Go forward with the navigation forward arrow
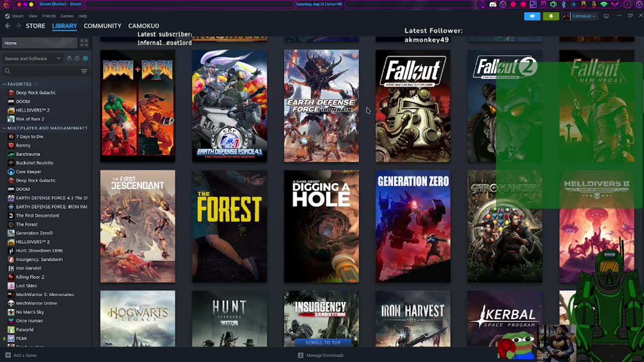 (x=18, y=26)
